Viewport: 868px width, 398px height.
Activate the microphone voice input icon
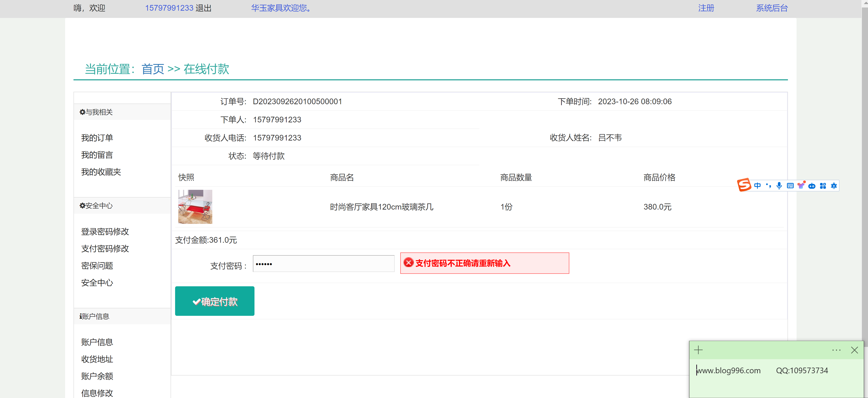click(779, 185)
